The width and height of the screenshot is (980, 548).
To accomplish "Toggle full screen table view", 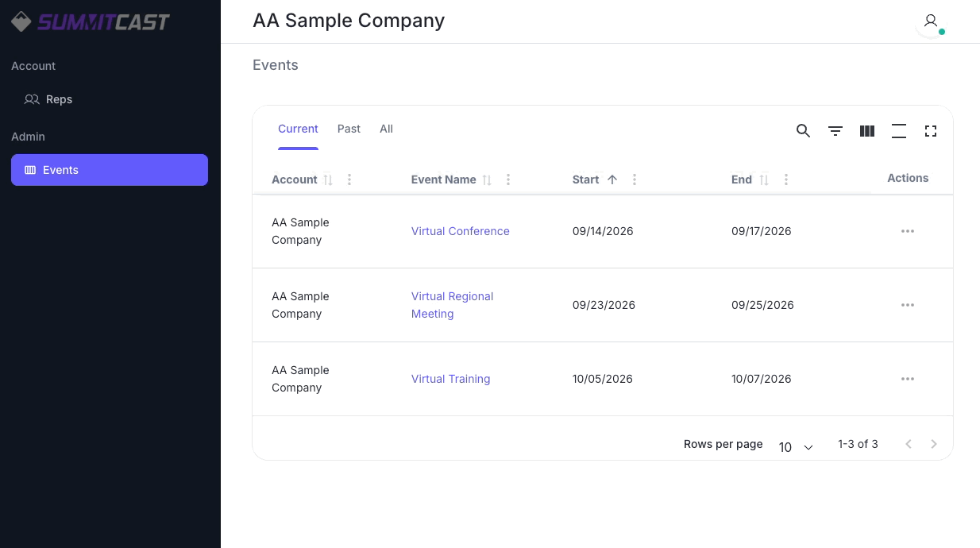I will [x=931, y=131].
